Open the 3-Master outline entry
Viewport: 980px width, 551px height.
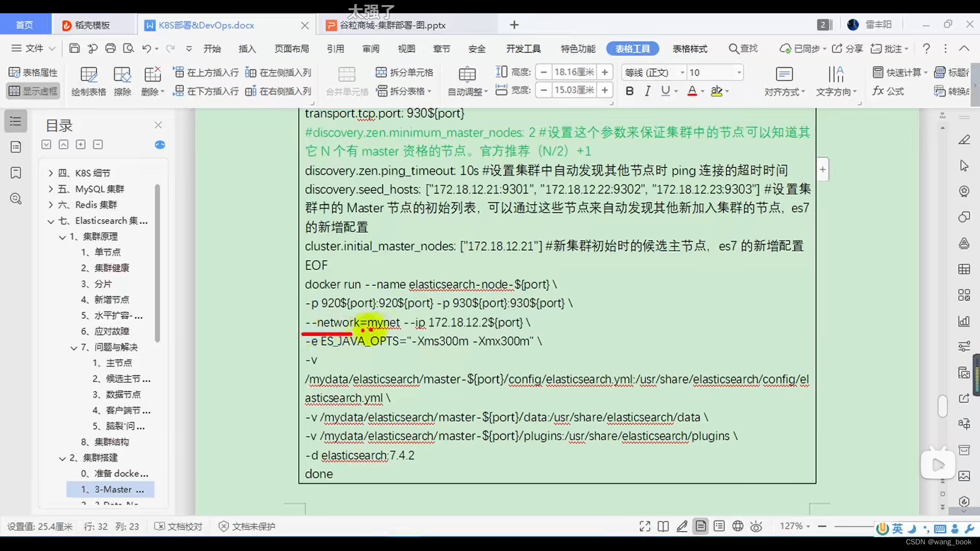pyautogui.click(x=110, y=489)
